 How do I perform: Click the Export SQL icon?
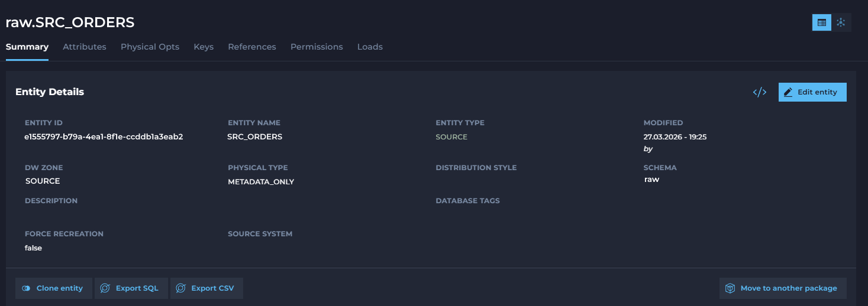pos(105,288)
